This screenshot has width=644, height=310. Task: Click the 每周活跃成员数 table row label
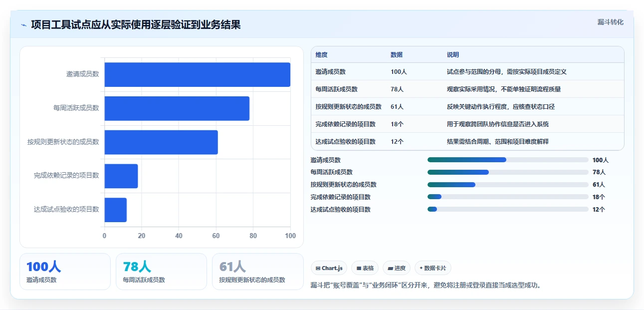point(337,89)
